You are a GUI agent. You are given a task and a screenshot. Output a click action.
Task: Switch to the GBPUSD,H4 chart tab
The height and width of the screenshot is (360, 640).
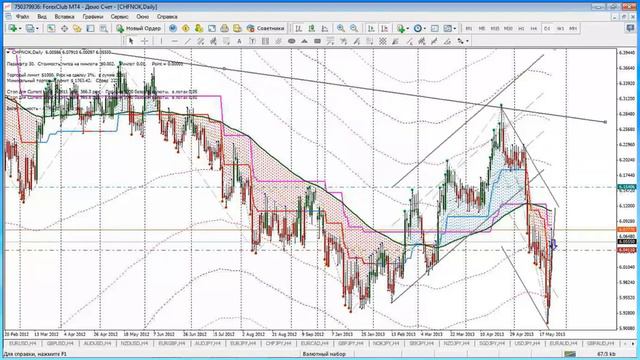[60, 344]
